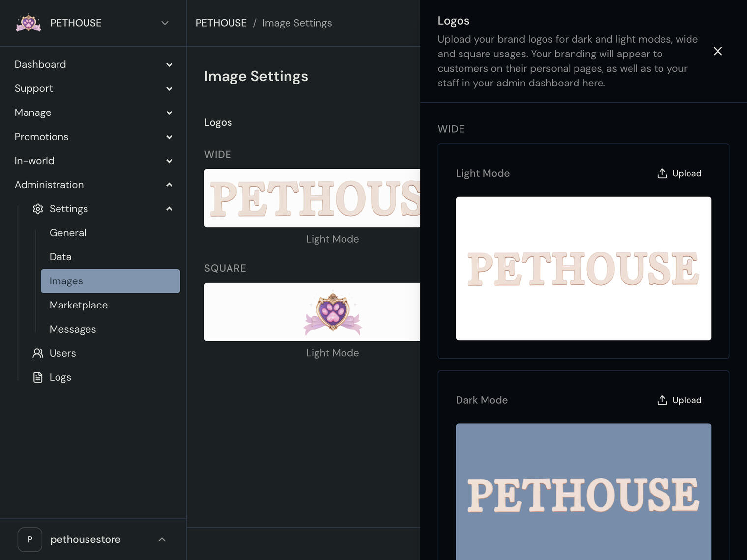Click the P avatar for pethousestore

click(30, 539)
